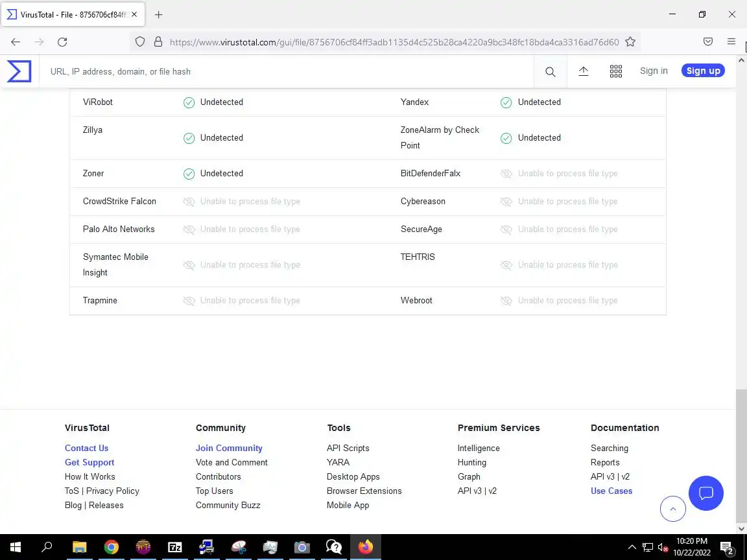
Task: Open the Browser Extensions link
Action: [x=364, y=491]
